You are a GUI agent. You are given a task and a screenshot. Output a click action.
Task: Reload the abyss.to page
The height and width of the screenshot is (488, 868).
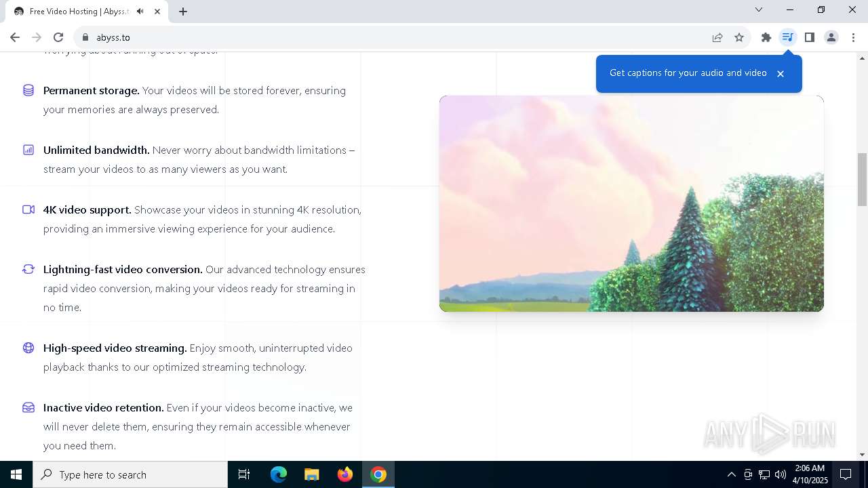(x=58, y=37)
